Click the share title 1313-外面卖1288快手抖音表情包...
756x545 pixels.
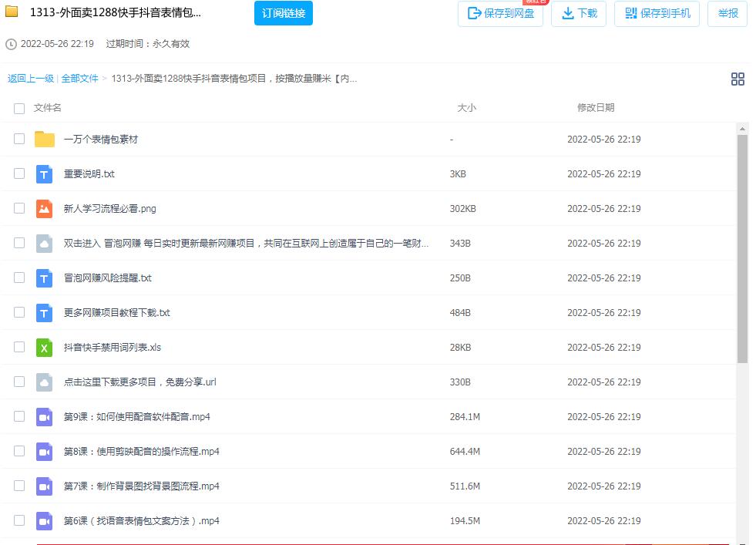pos(116,12)
